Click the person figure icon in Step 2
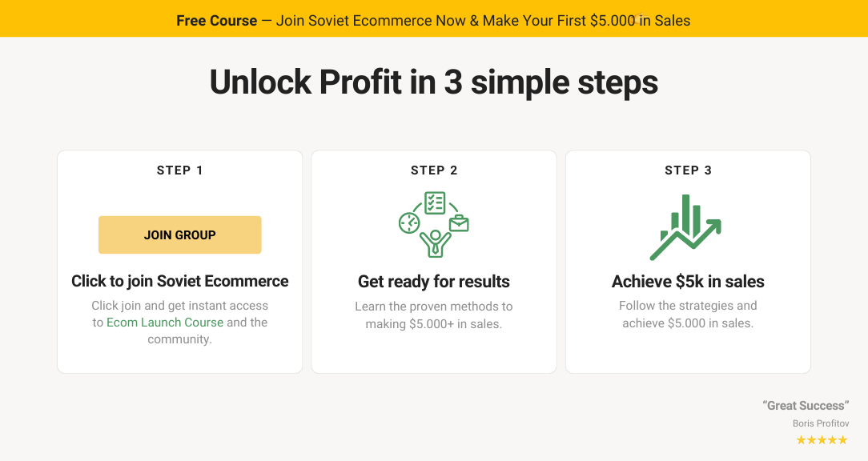Screen dimensions: 868x461 pyautogui.click(x=434, y=243)
